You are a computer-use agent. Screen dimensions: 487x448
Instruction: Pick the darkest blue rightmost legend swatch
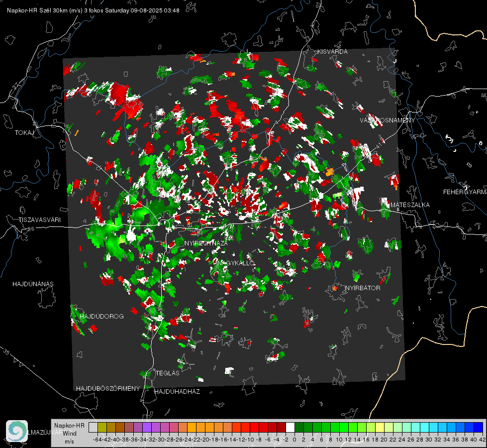(x=478, y=427)
